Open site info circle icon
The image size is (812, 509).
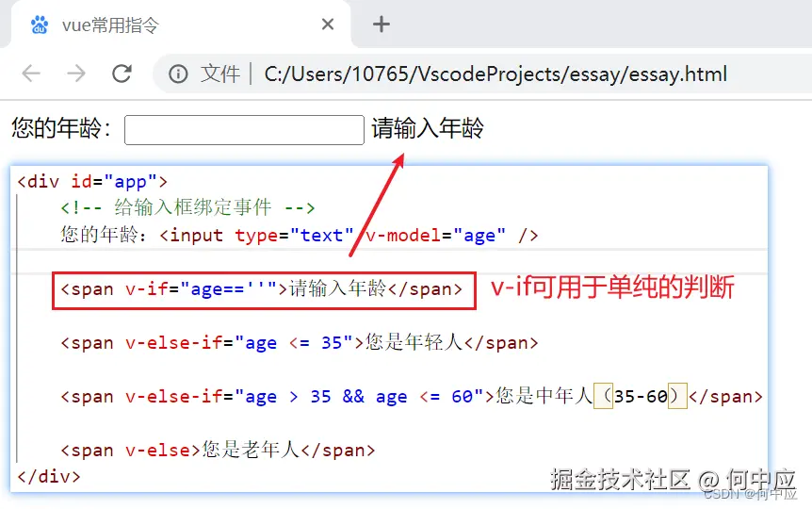(x=178, y=74)
